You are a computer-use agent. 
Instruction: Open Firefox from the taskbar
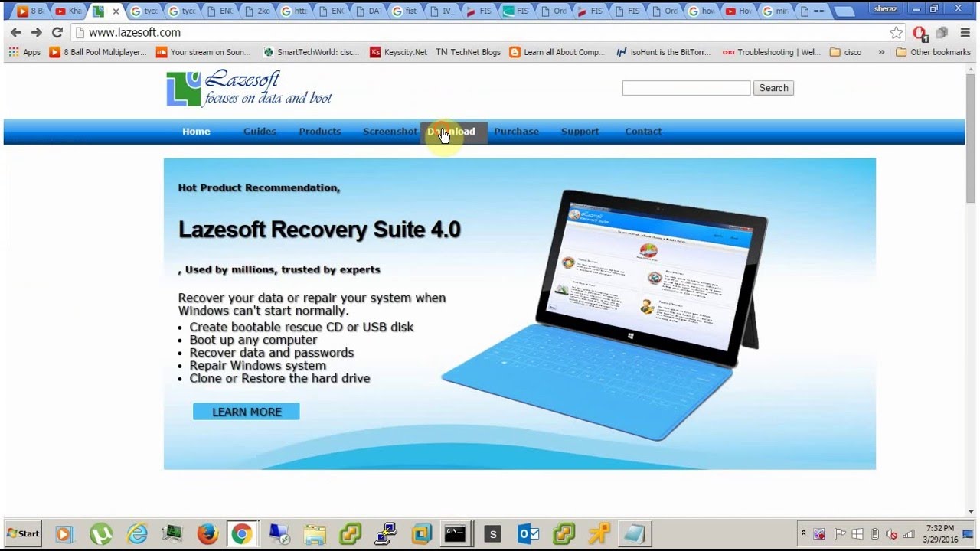[x=207, y=533]
